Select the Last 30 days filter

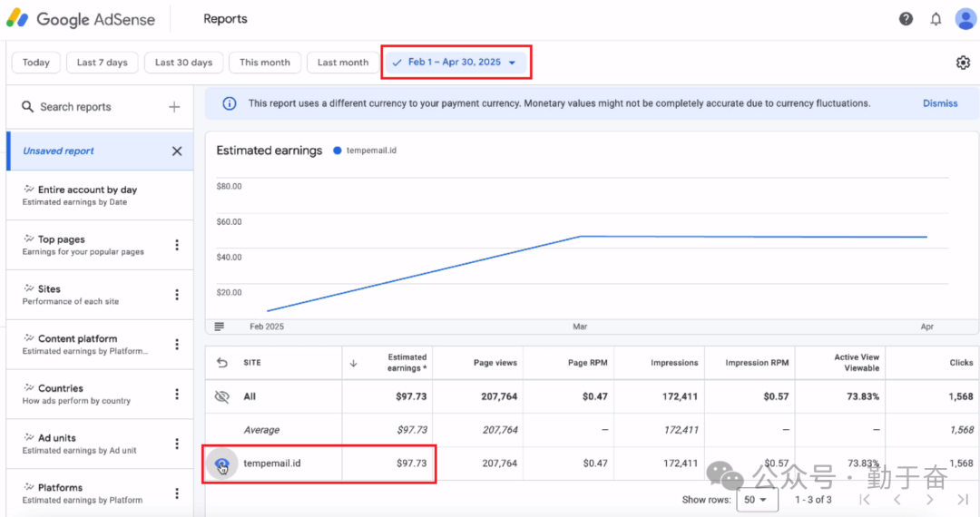point(183,63)
